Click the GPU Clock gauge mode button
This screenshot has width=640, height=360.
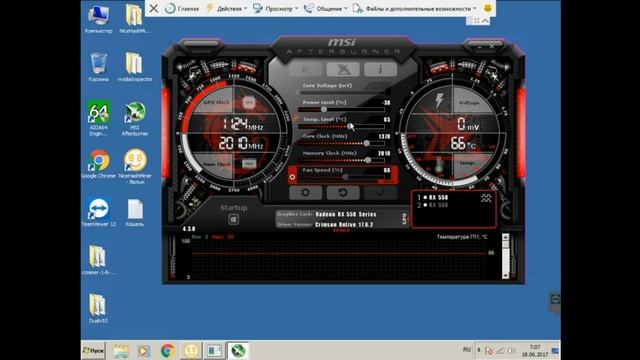249,102
